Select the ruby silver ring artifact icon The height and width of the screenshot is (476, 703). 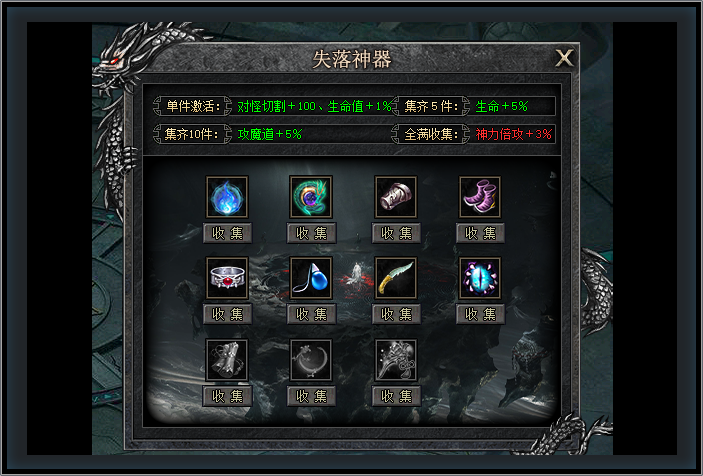[x=227, y=278]
